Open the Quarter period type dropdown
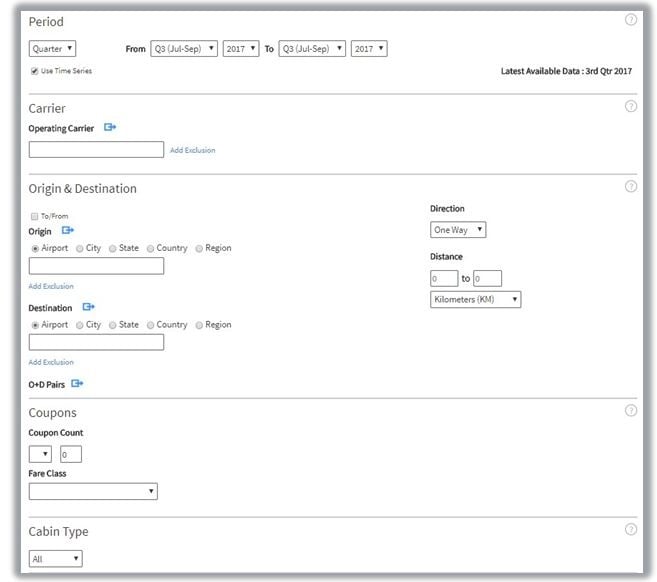The width and height of the screenshot is (657, 582). [53, 48]
